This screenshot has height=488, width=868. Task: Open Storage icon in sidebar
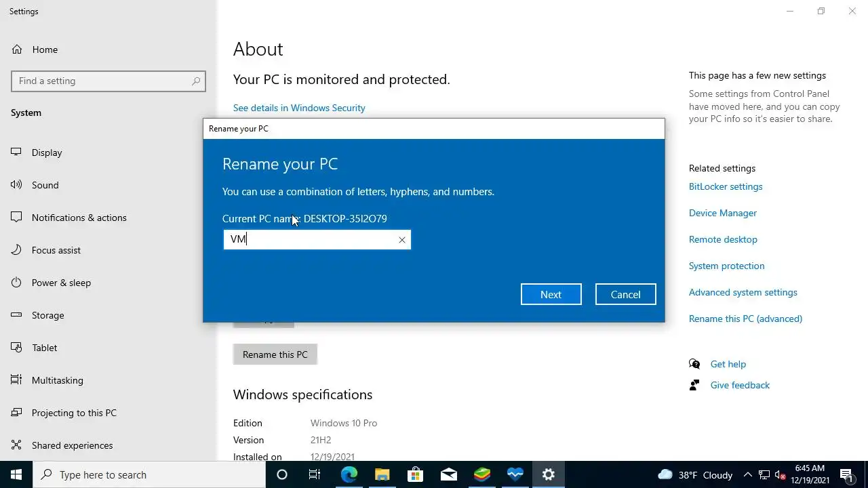16,315
